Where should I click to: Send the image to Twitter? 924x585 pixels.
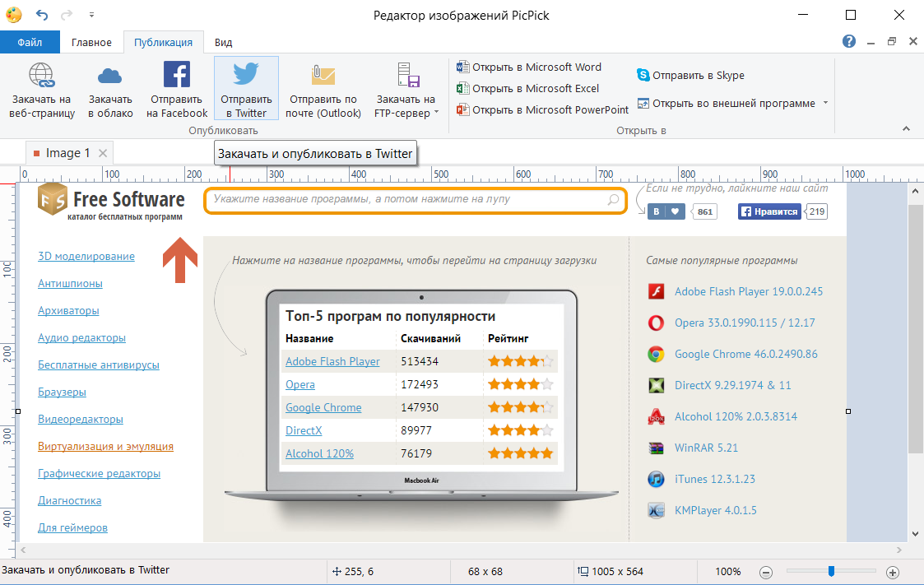[246, 77]
